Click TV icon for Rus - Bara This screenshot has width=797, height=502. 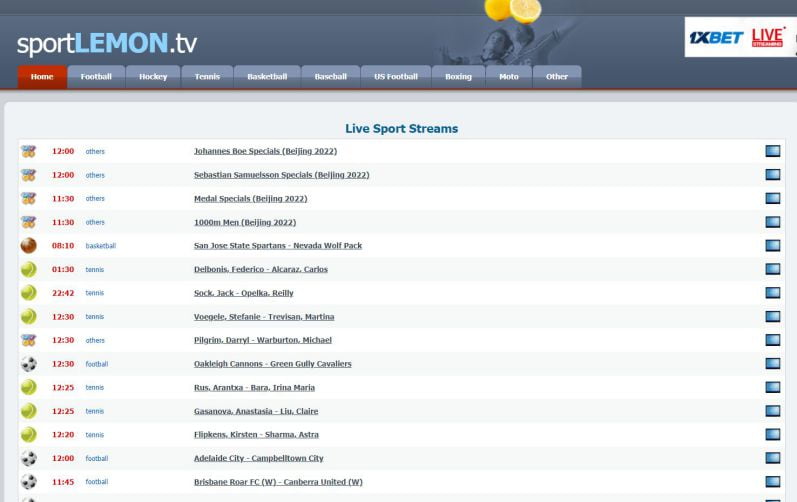coord(773,387)
